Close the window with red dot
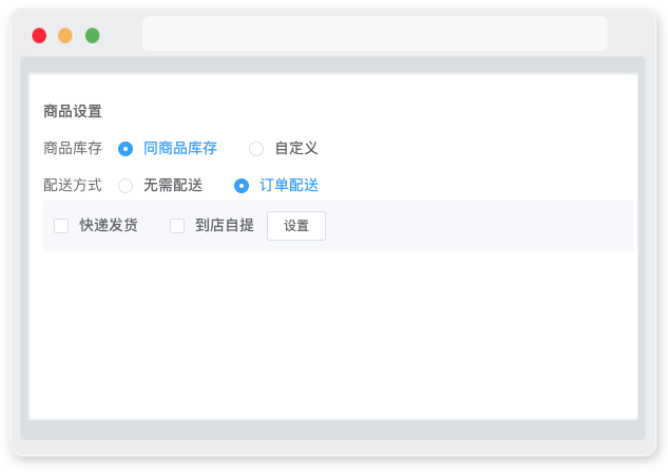 click(39, 36)
